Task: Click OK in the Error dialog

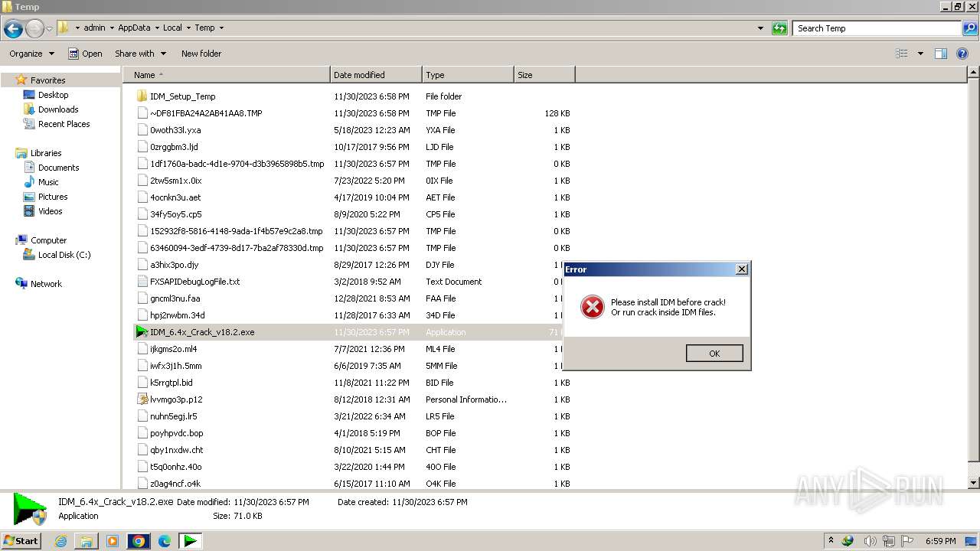Action: [714, 354]
